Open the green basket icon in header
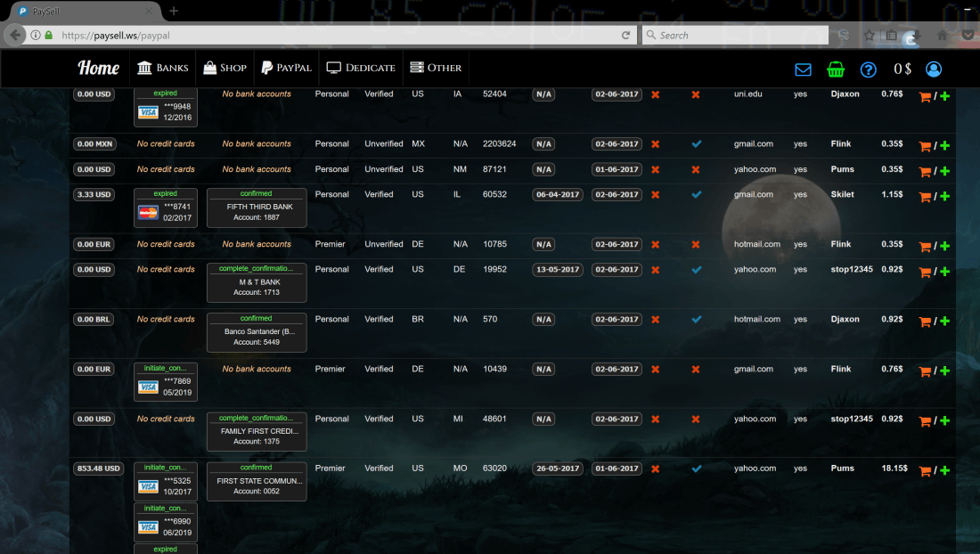 pyautogui.click(x=836, y=69)
